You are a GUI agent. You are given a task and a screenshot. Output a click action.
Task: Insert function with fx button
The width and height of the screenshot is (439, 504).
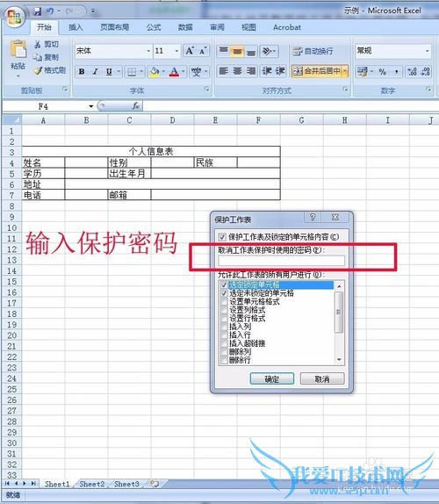coord(135,105)
